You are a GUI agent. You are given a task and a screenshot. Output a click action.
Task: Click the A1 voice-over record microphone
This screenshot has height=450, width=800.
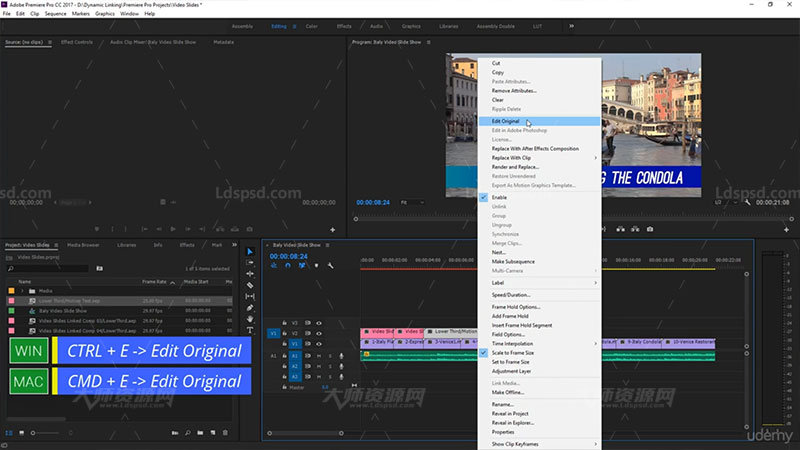(341, 356)
